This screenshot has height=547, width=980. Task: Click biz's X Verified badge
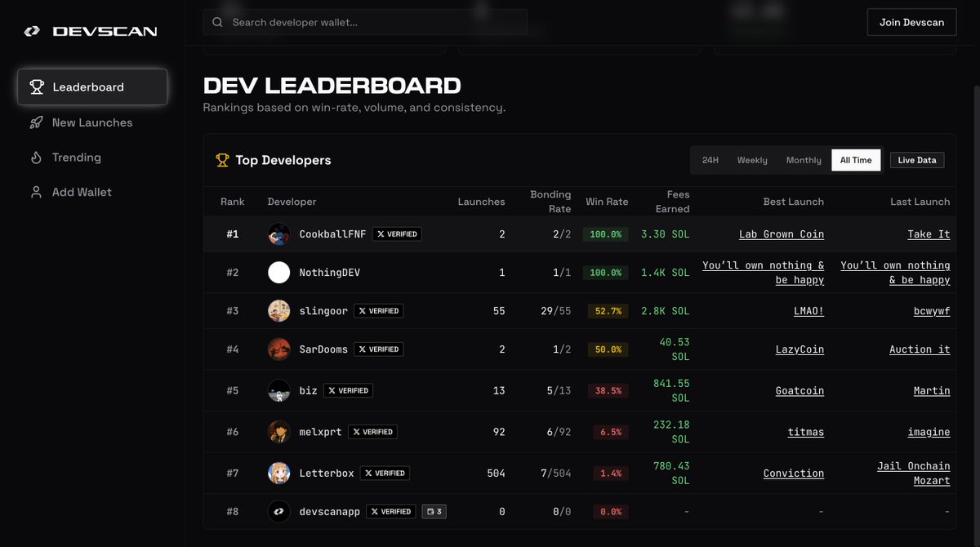click(x=349, y=390)
